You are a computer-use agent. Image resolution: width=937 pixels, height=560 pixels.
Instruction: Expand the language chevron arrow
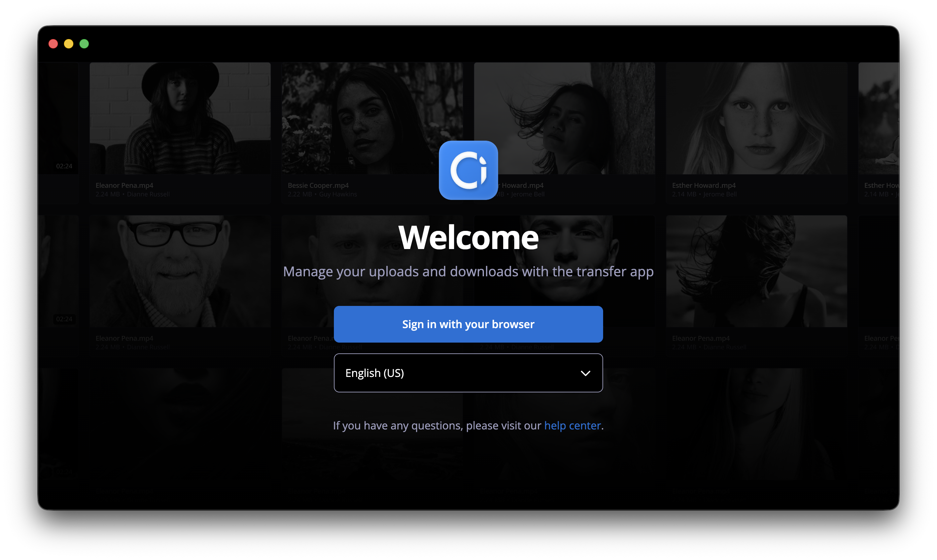pyautogui.click(x=585, y=373)
